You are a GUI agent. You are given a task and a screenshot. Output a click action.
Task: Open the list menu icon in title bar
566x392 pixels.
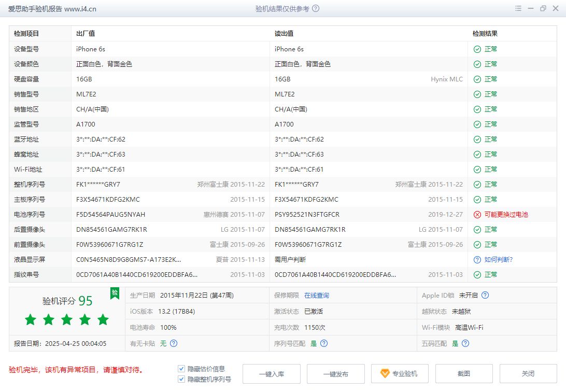click(x=518, y=8)
